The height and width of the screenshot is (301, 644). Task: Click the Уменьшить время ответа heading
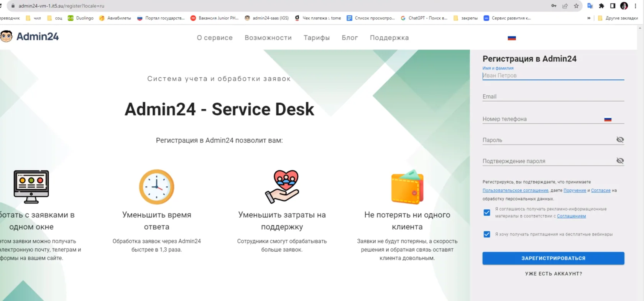pyautogui.click(x=156, y=221)
